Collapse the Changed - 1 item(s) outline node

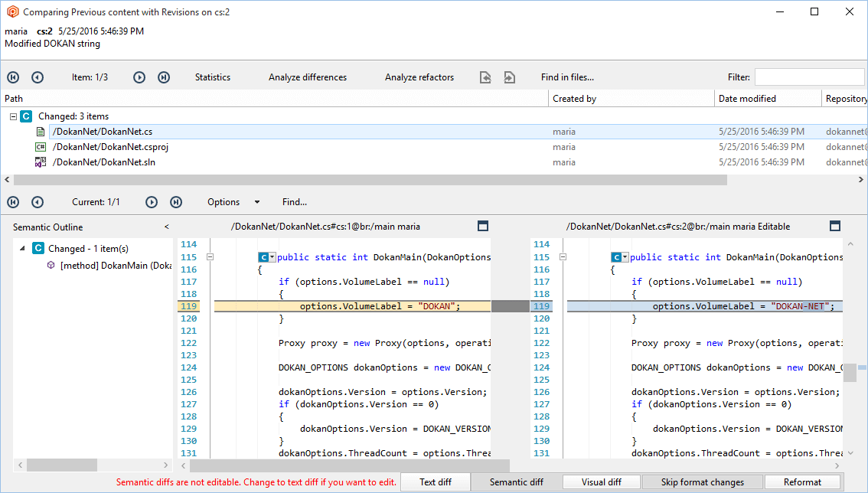tap(22, 249)
